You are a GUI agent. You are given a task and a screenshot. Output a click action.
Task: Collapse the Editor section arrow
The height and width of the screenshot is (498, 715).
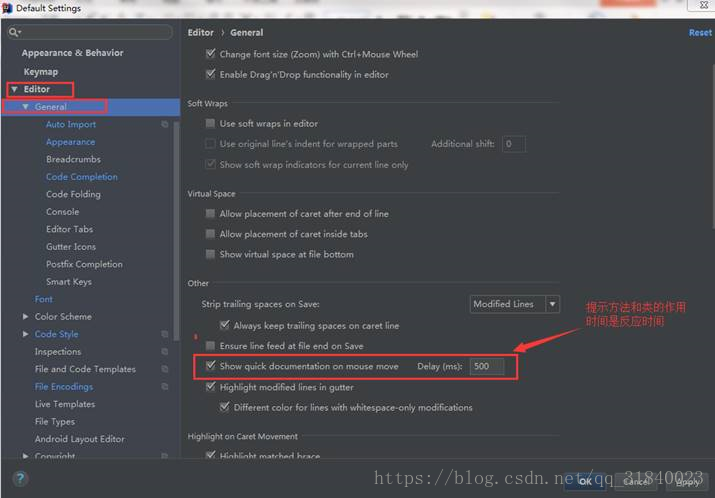click(x=15, y=89)
